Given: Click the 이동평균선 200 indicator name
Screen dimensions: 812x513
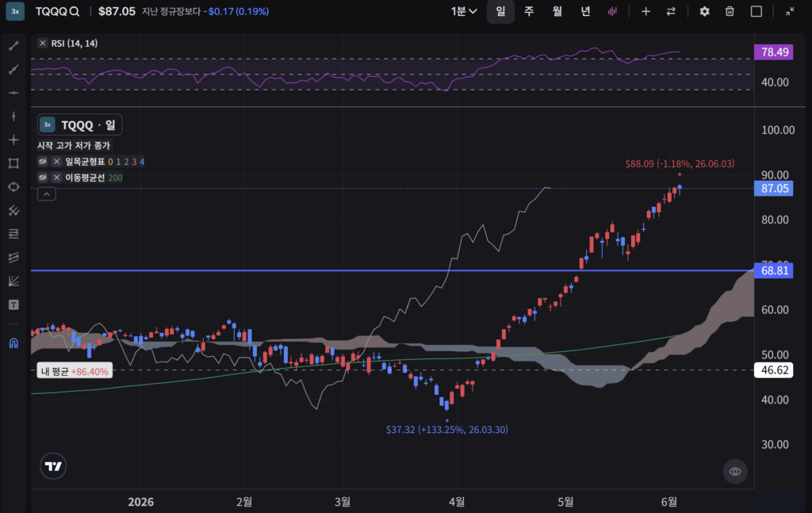Looking at the screenshot, I should click(x=94, y=178).
